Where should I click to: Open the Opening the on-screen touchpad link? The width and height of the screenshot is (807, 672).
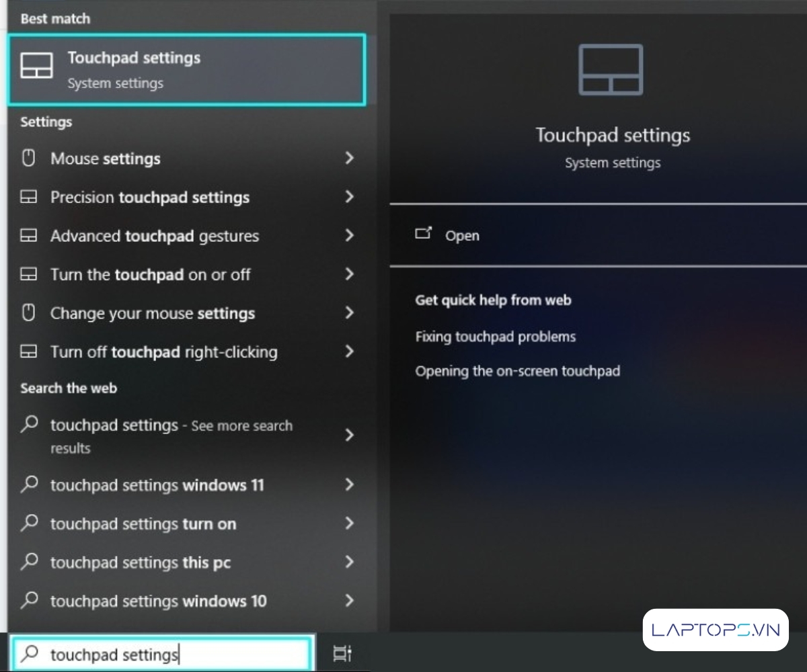click(x=517, y=371)
